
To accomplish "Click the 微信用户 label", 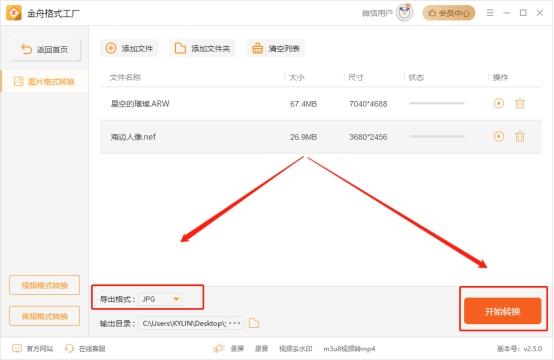I will [377, 13].
